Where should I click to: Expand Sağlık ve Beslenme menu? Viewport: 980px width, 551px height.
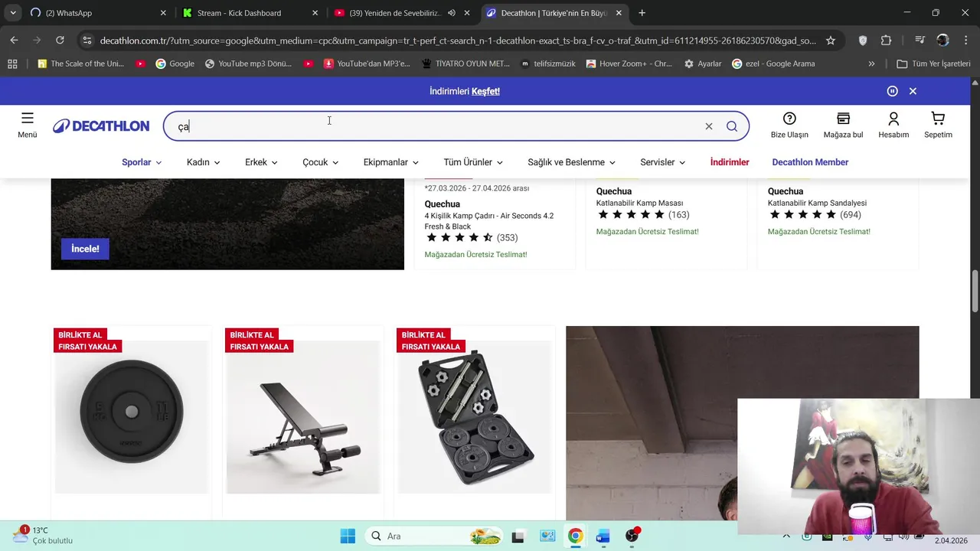(x=571, y=162)
